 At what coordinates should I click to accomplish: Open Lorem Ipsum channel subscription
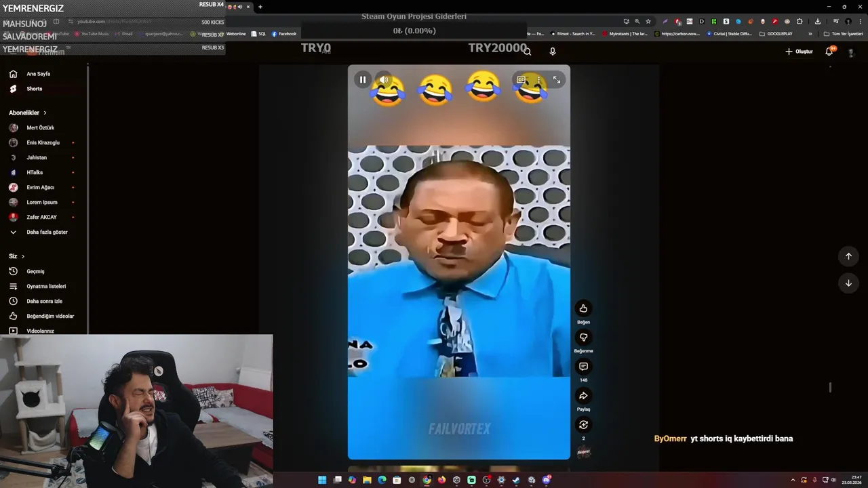coord(43,202)
